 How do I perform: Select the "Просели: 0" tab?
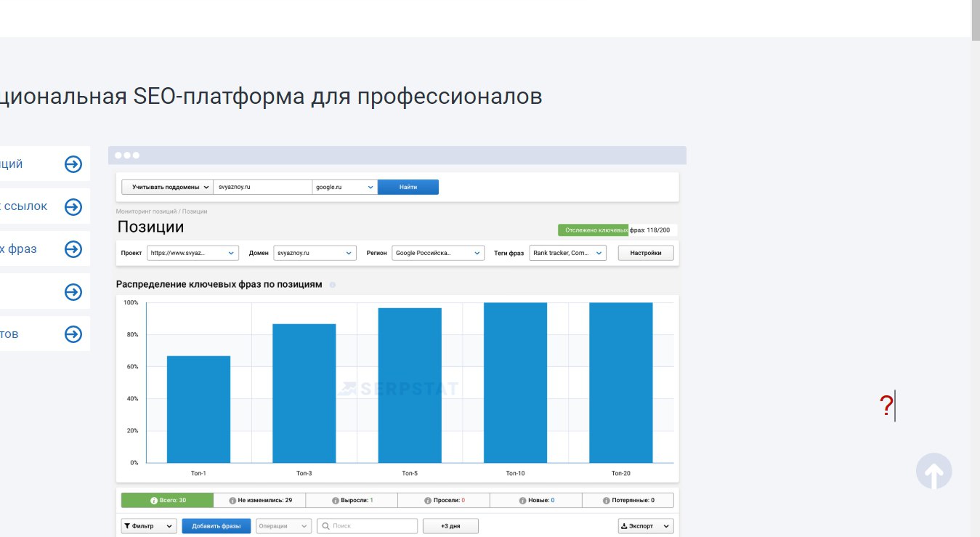coord(444,501)
